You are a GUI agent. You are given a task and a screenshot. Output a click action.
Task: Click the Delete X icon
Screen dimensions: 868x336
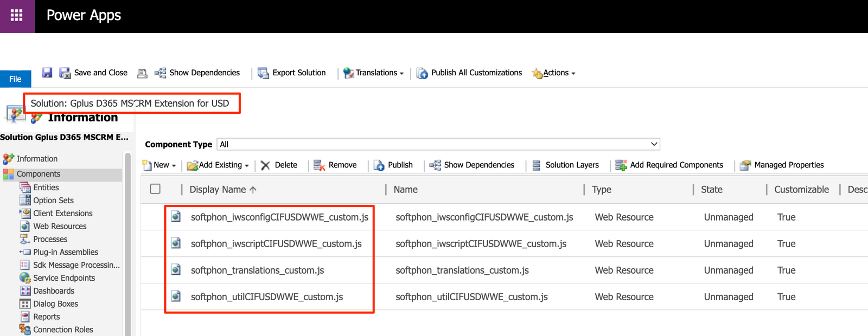(265, 165)
